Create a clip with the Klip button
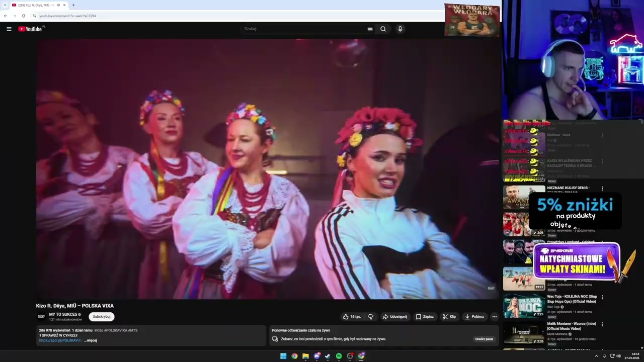644x362 pixels. (x=449, y=317)
